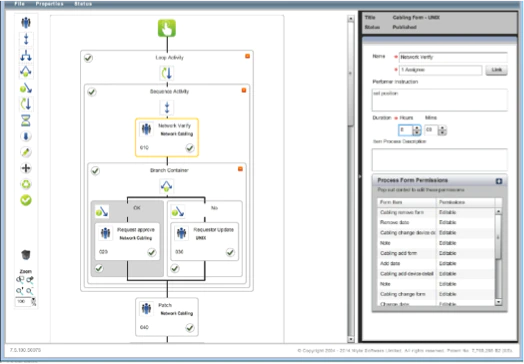Click the trash bin delete icon
The height and width of the screenshot is (364, 524).
pyautogui.click(x=26, y=255)
